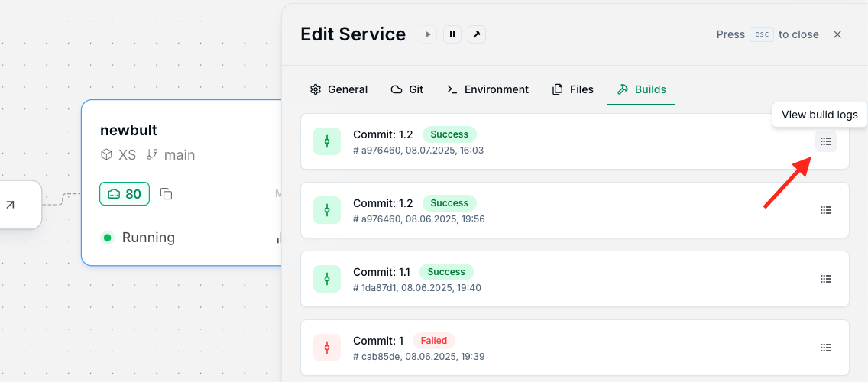Click the Success badge on the 19:56 build
The image size is (868, 382).
tap(449, 203)
